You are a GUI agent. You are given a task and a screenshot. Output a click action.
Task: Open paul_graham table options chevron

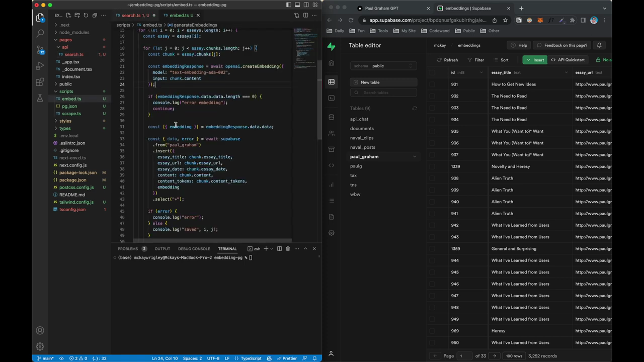pos(415,157)
